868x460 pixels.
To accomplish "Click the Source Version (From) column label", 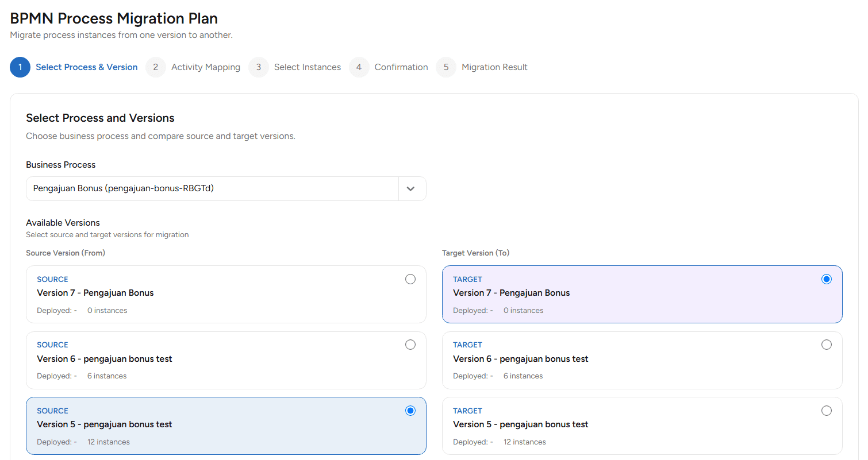I will (x=66, y=253).
